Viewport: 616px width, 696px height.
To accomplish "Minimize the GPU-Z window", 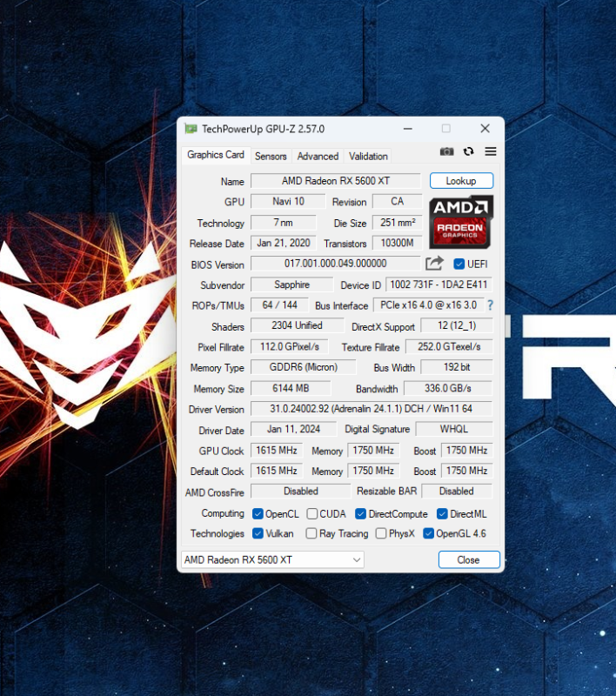I will tap(408, 129).
